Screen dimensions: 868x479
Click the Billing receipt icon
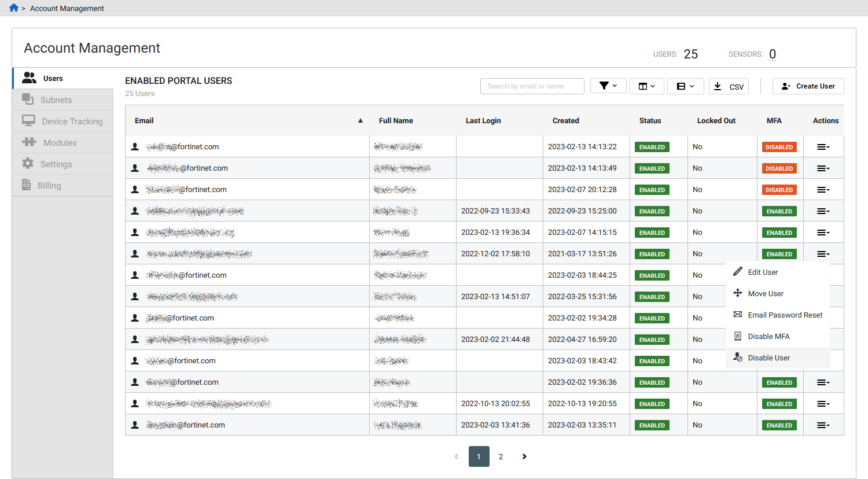[x=29, y=185]
